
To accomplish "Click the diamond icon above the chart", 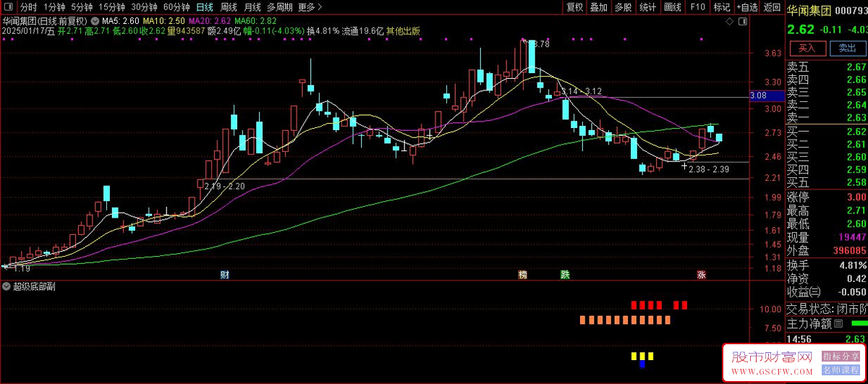I will [x=731, y=22].
